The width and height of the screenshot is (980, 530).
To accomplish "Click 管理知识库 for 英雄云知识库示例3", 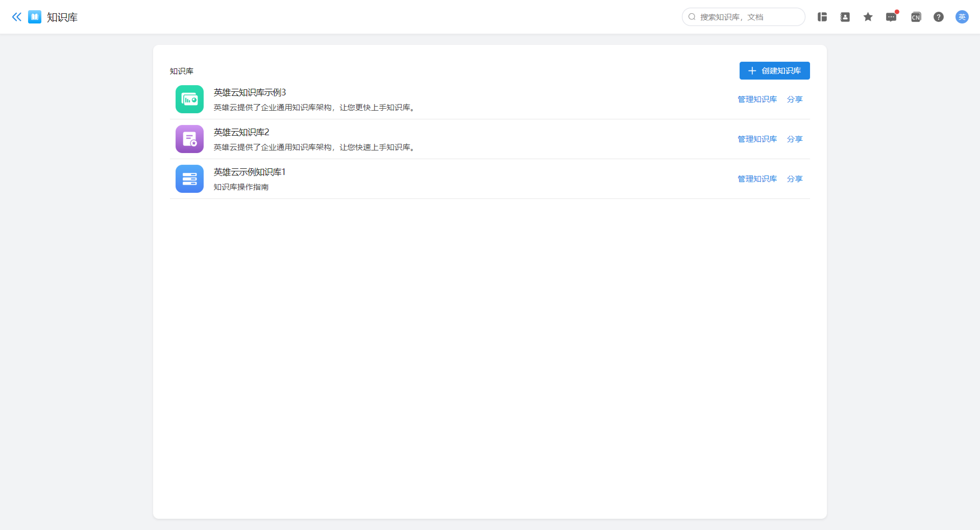I will click(x=757, y=99).
